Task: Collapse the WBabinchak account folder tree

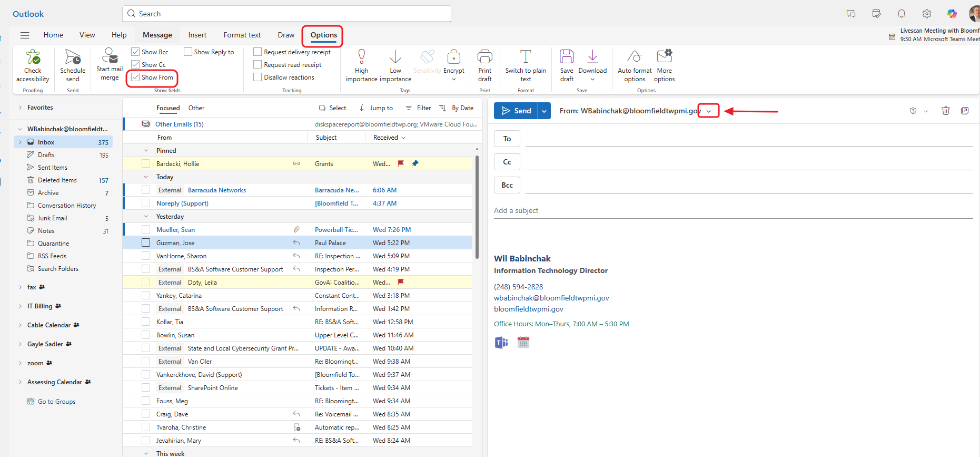Action: pos(21,129)
